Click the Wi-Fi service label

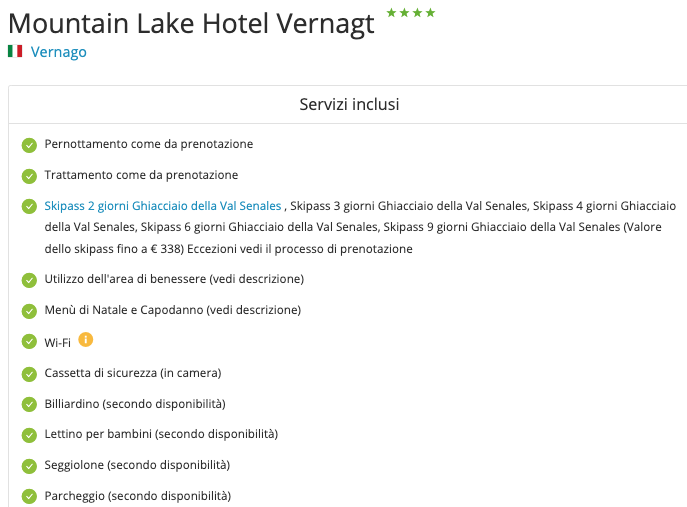57,342
